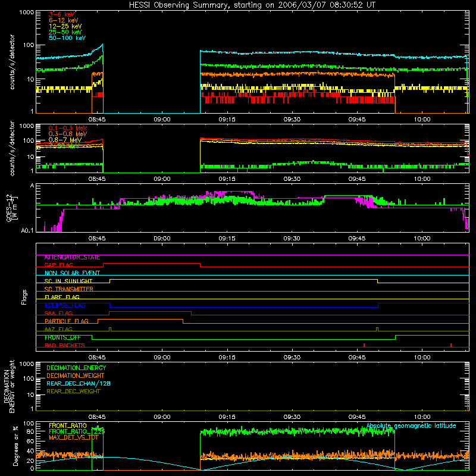Select the '6-12 keV' legend label
Screen dimensions: 476x476
[x=64, y=20]
